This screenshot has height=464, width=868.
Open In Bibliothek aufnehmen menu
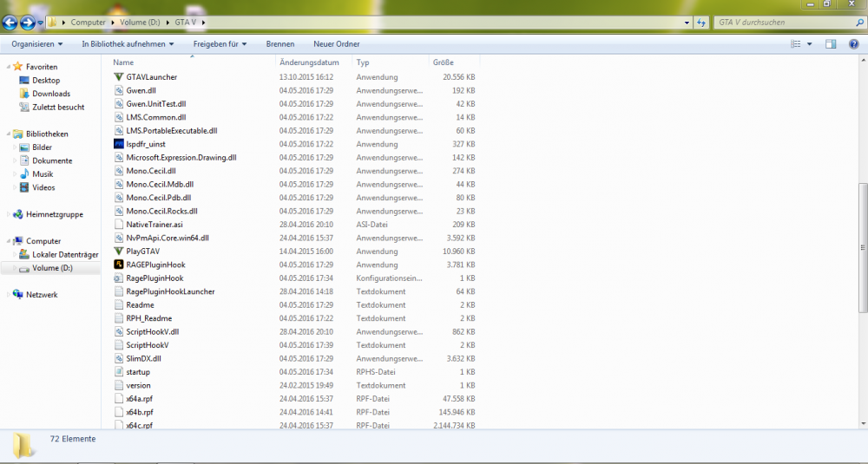128,43
